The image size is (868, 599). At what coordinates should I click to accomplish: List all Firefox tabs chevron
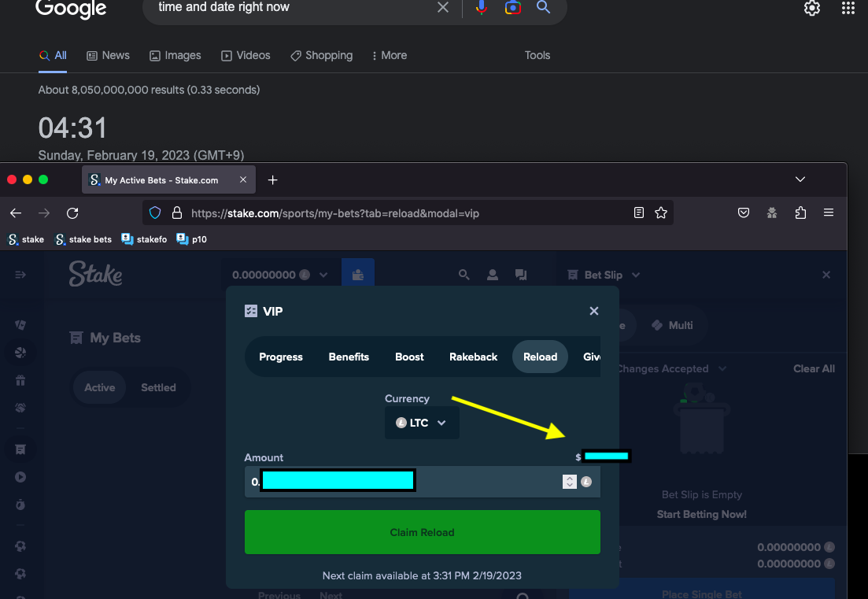coord(800,179)
